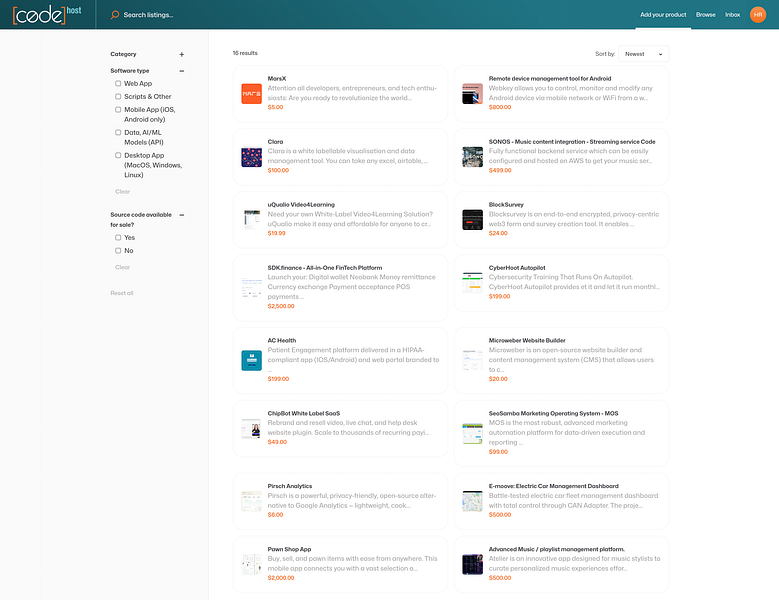Open the AC Health listing title
The width and height of the screenshot is (779, 600).
coord(282,340)
